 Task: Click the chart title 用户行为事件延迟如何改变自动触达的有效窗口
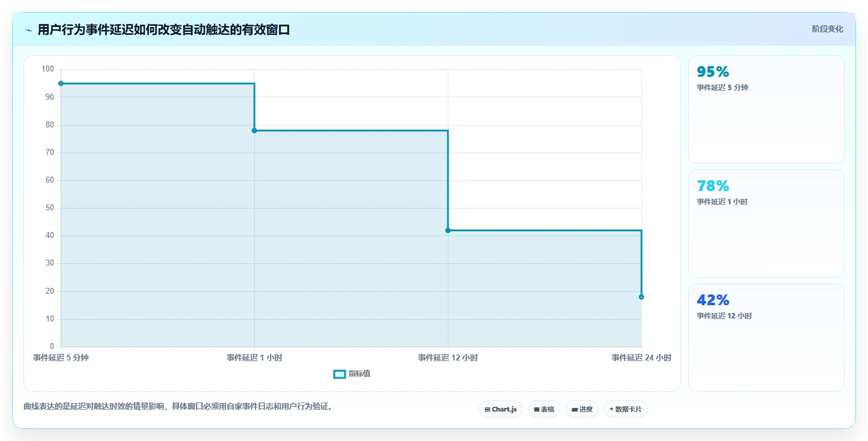164,29
